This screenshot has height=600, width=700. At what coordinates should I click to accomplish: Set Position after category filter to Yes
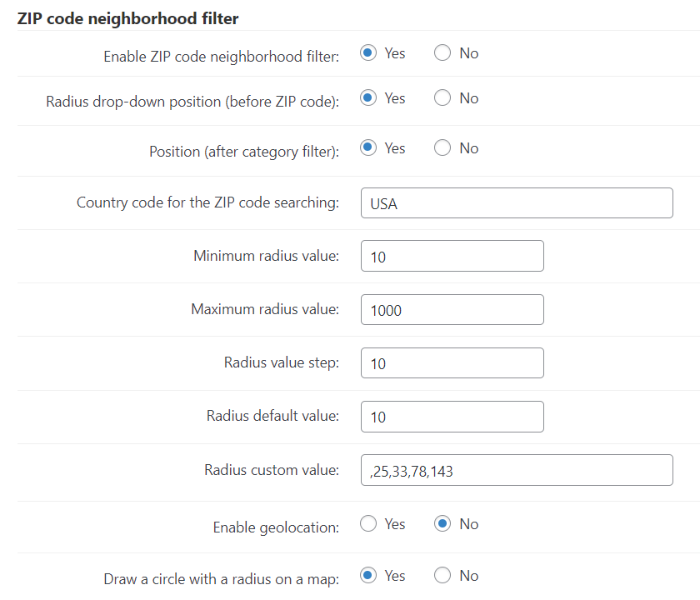pos(368,147)
